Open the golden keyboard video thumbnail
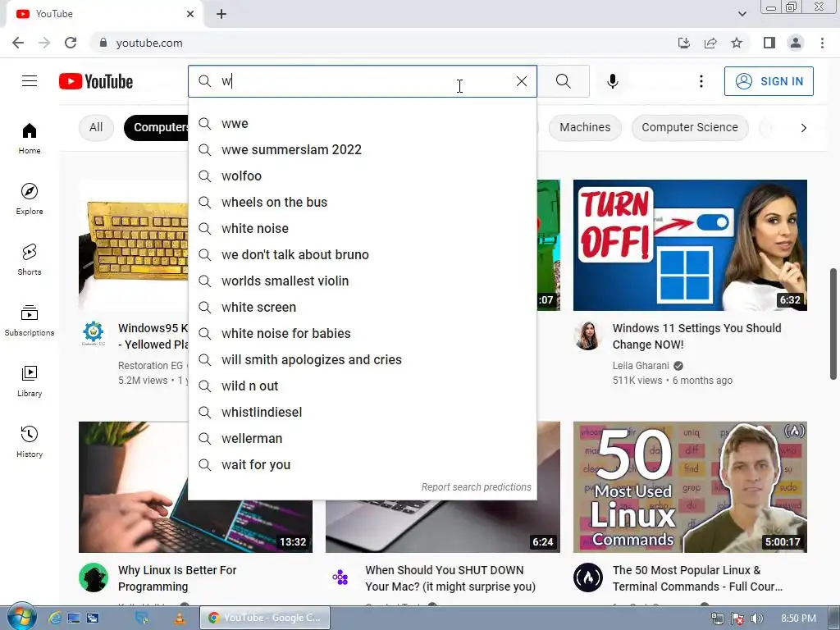Image resolution: width=840 pixels, height=630 pixels. 134,244
